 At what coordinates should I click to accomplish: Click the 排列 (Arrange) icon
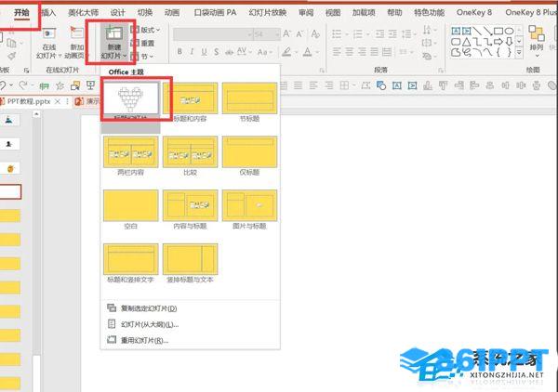tap(536, 33)
